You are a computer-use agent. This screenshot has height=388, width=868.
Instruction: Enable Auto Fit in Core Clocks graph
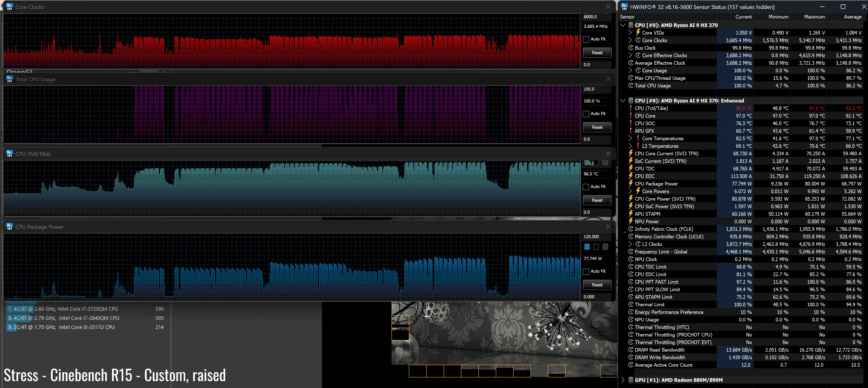pos(586,39)
